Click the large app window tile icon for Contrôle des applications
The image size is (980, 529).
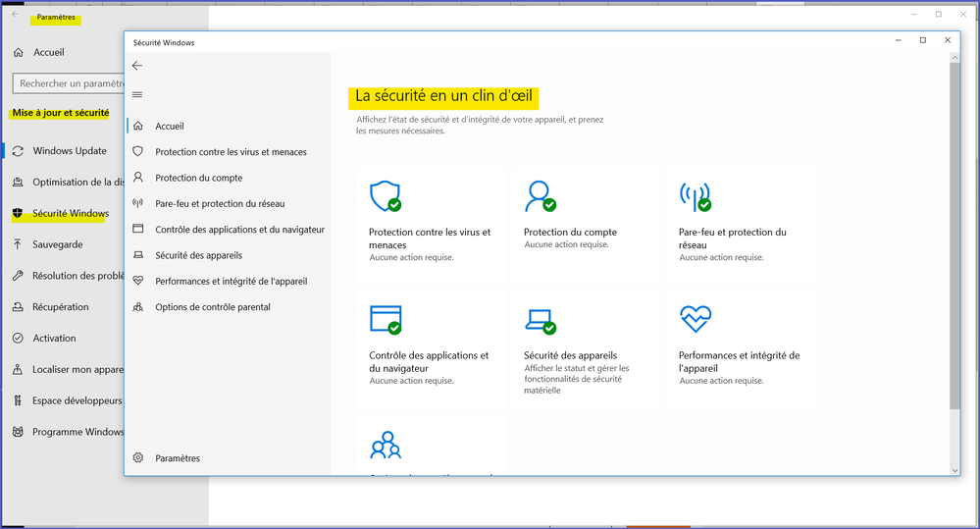pos(385,320)
